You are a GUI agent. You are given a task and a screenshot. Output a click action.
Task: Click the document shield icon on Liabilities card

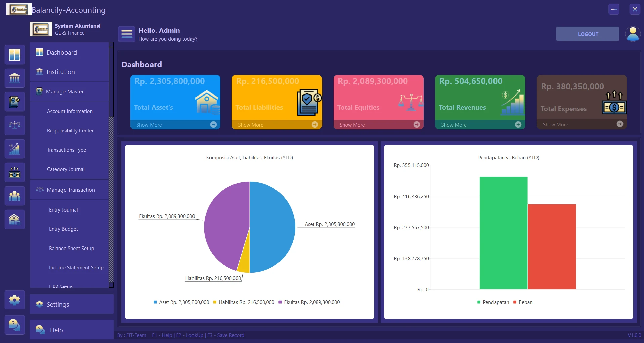click(x=309, y=102)
